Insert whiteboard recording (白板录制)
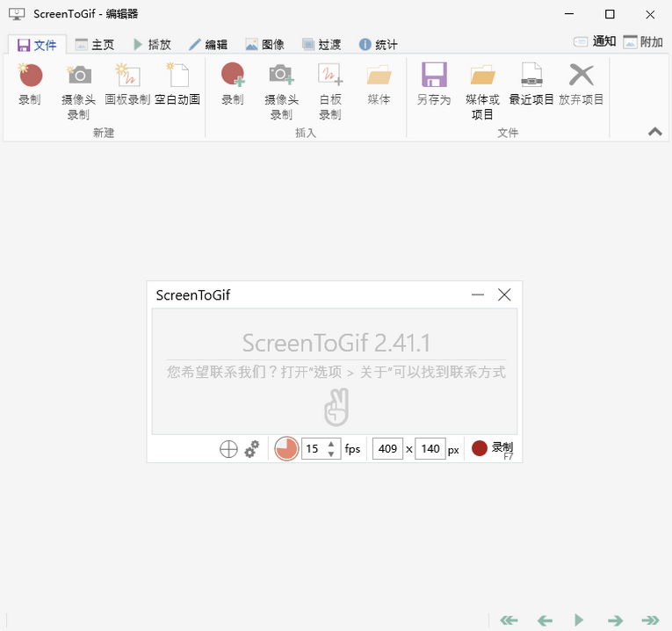The height and width of the screenshot is (631, 672). point(330,91)
